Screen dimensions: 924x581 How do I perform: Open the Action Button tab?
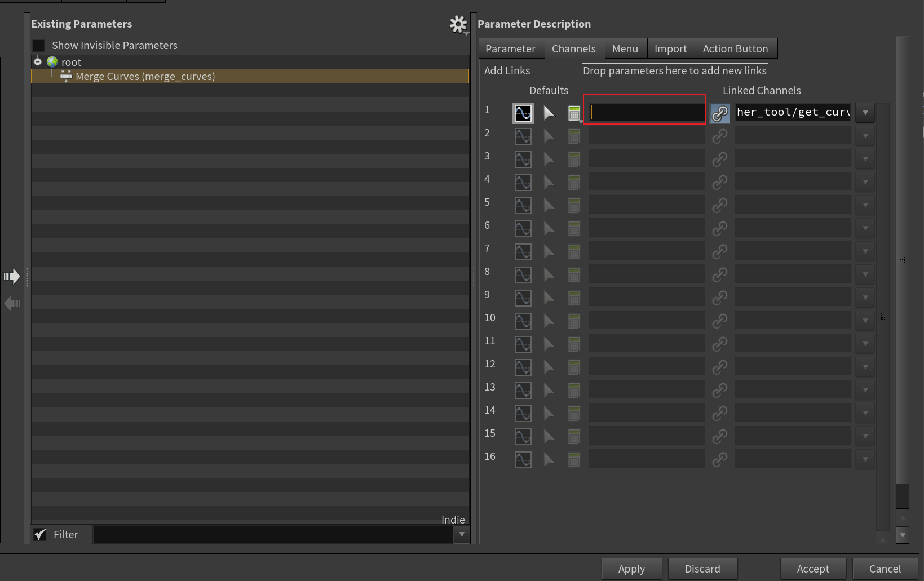736,49
